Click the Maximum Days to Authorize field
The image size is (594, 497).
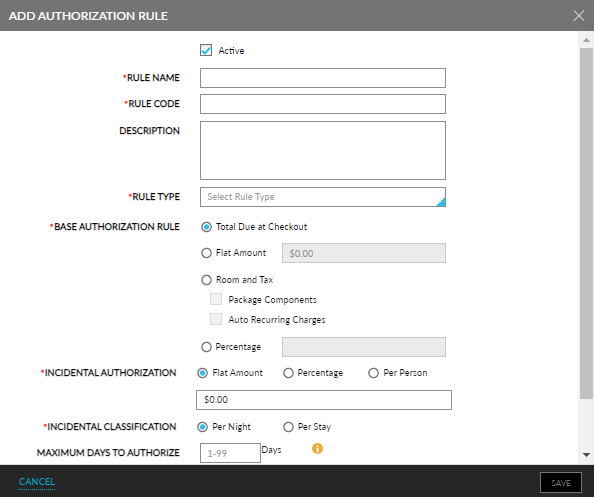[230, 453]
